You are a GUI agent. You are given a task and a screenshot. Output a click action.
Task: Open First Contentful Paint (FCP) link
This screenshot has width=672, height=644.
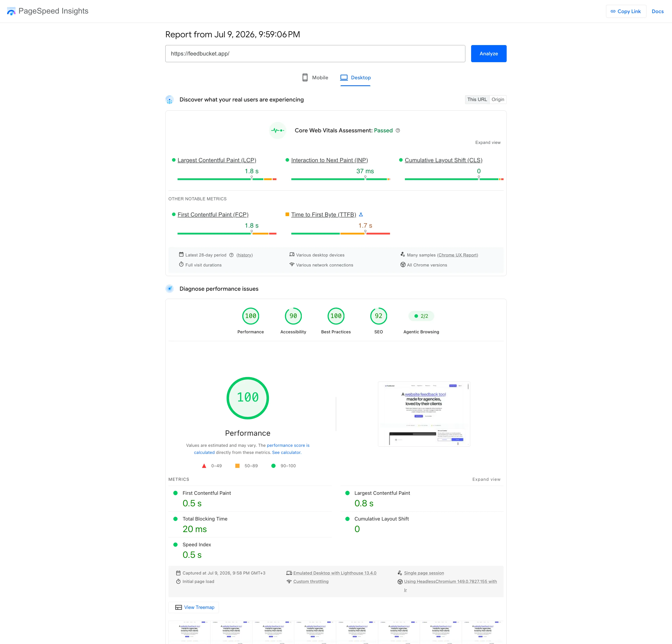click(213, 215)
